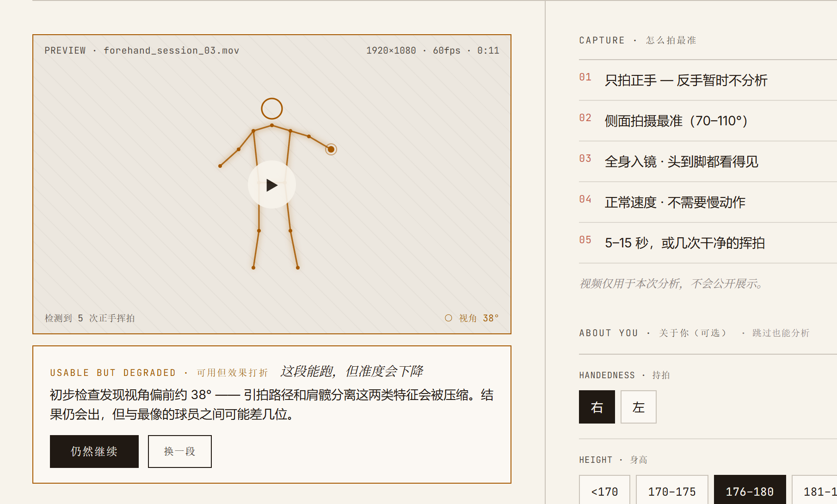
Task: Select right-handed 右 option
Action: coord(597,407)
